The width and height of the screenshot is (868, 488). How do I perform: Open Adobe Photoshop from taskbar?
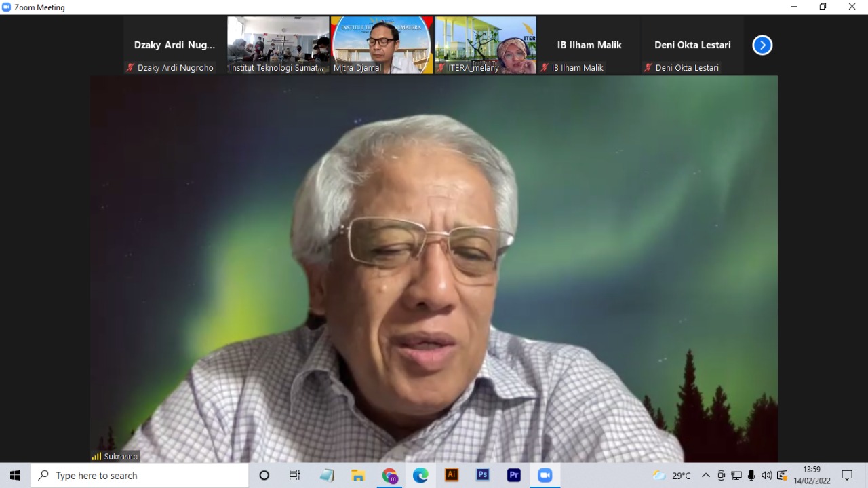[x=483, y=476]
